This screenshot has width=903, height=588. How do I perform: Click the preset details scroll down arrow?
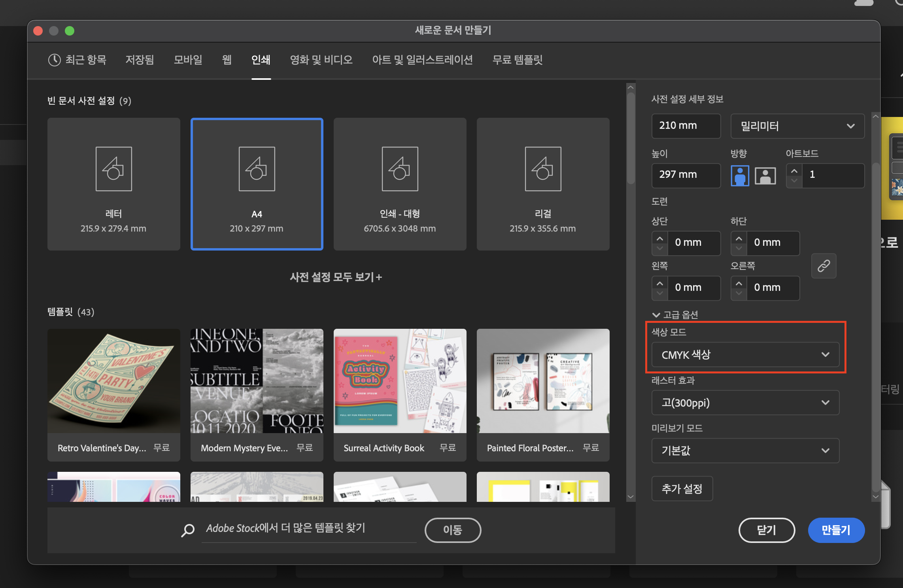[x=876, y=497]
